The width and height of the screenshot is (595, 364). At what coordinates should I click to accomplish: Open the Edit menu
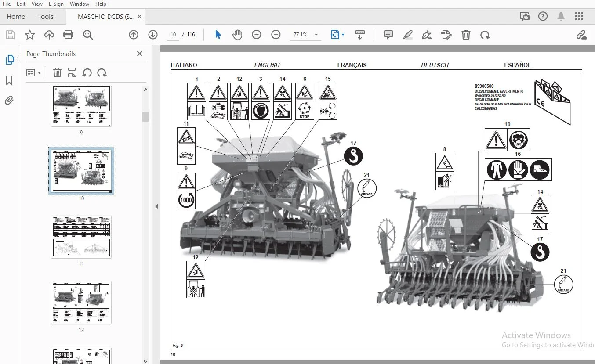[21, 4]
